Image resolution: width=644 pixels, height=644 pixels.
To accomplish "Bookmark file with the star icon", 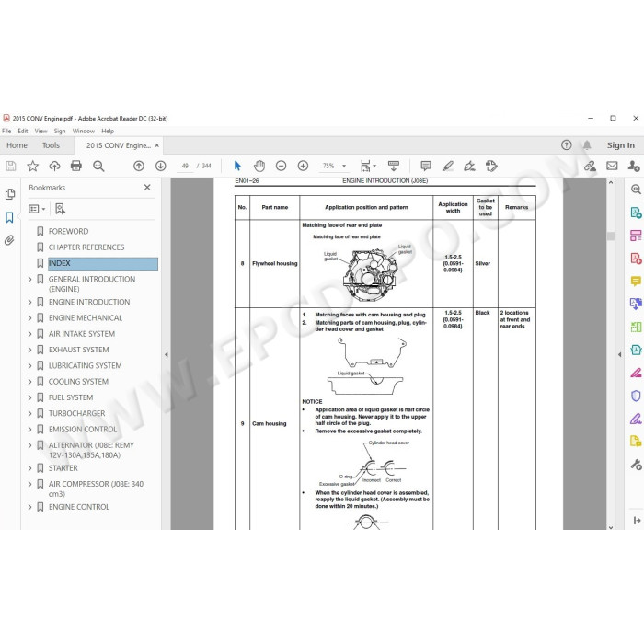I will coord(32,166).
